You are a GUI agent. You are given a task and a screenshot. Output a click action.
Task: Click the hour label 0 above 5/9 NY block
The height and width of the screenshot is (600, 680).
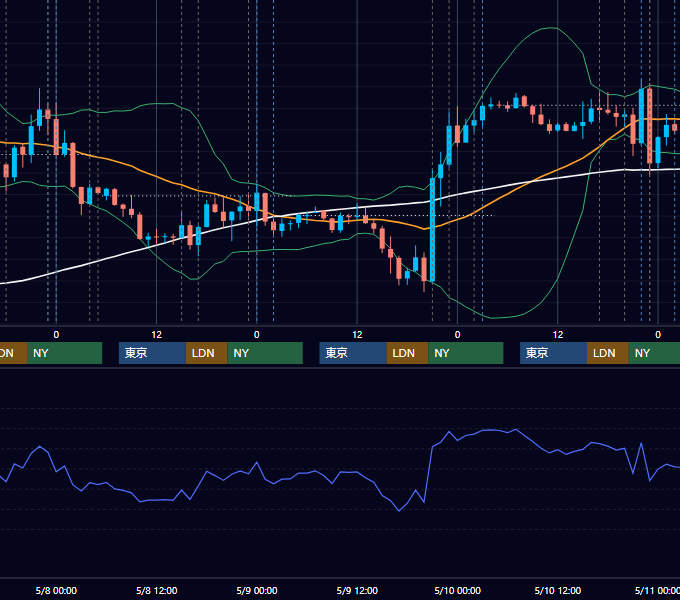[257, 335]
